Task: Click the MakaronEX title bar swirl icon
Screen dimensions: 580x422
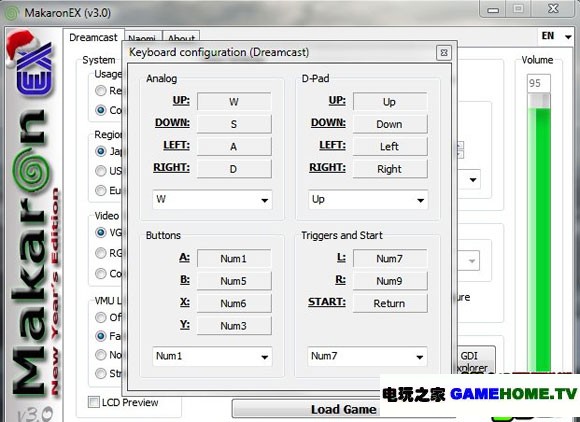Action: click(11, 13)
